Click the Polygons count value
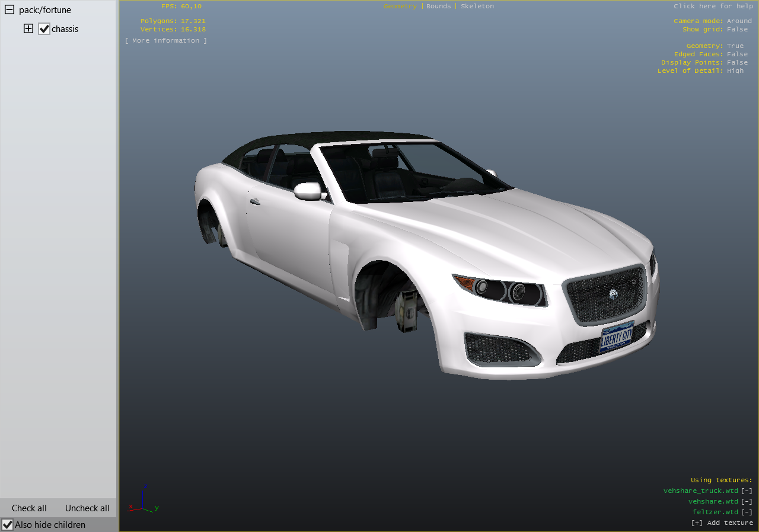The height and width of the screenshot is (532, 759). click(x=193, y=21)
